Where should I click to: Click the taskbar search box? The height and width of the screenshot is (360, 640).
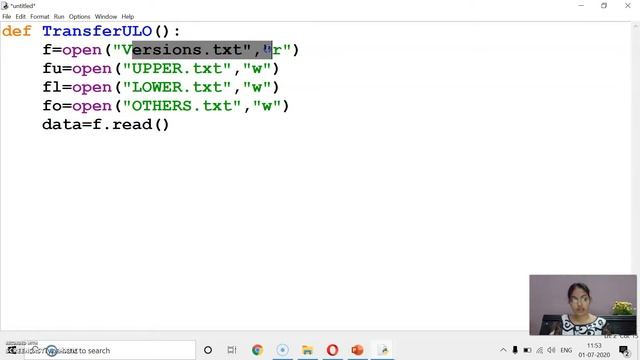click(109, 350)
